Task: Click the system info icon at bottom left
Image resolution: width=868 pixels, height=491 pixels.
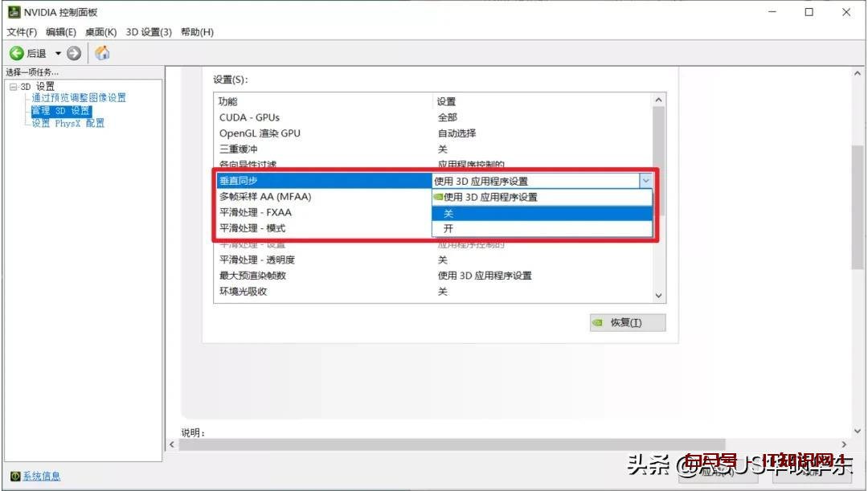Action: click(14, 477)
